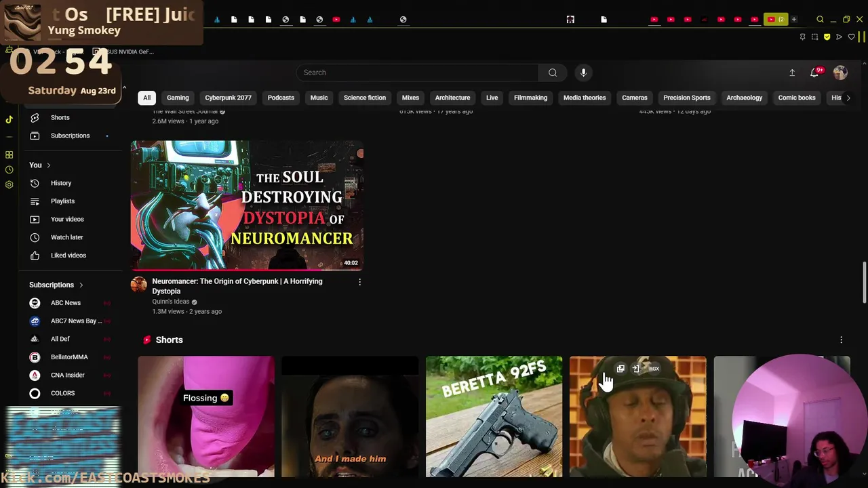Select the Live filter chip
868x488 pixels.
(492, 98)
